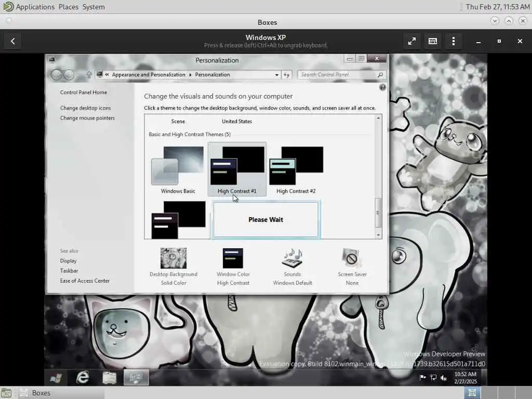Image resolution: width=532 pixels, height=399 pixels.
Task: Open the Screen Saver icon
Action: pyautogui.click(x=352, y=258)
